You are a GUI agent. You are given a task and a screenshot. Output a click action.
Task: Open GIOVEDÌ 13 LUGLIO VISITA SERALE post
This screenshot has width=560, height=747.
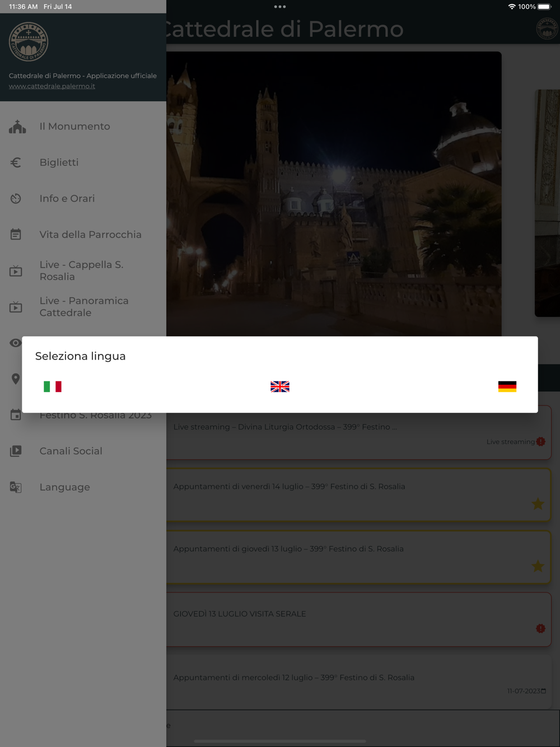pos(358,619)
